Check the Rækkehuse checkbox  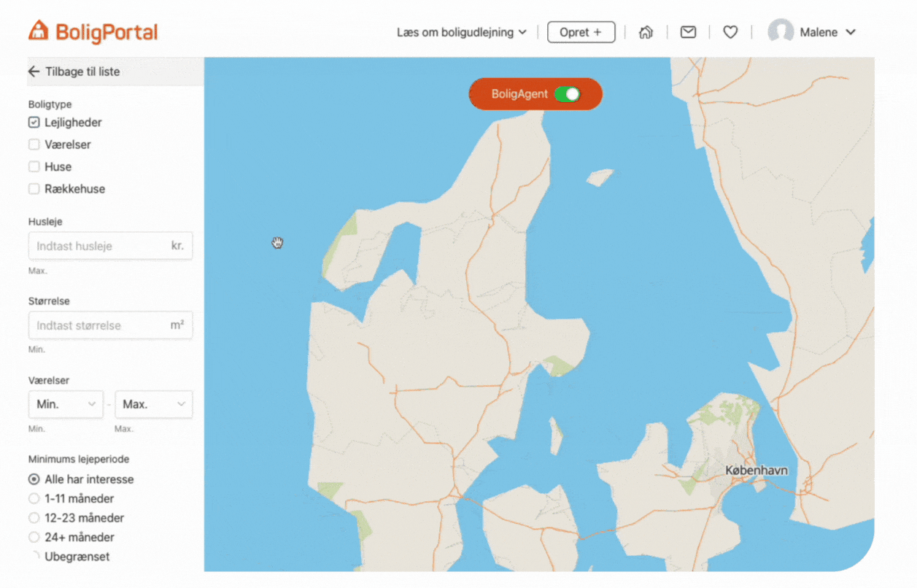pos(34,188)
